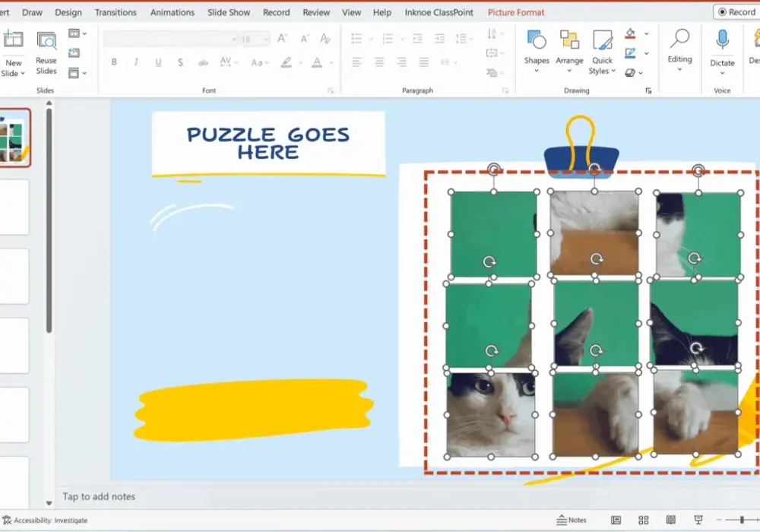Click the Shape Effects icon
This screenshot has width=760, height=532.
click(630, 73)
